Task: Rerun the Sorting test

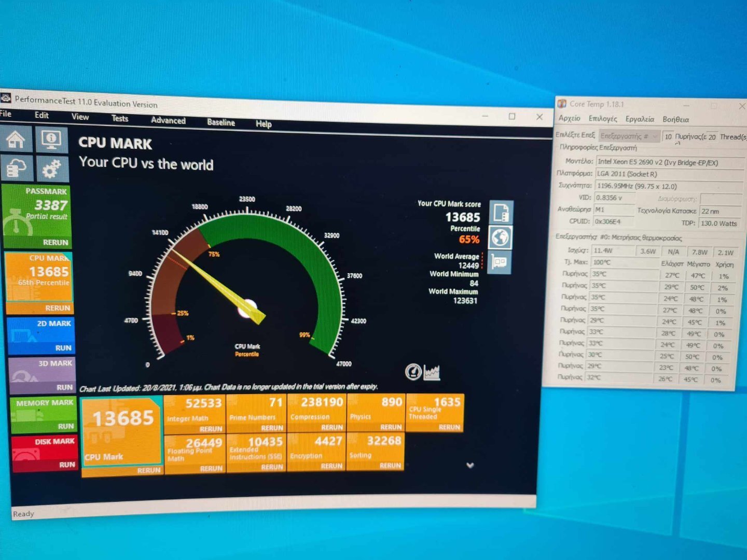Action: 390,466
